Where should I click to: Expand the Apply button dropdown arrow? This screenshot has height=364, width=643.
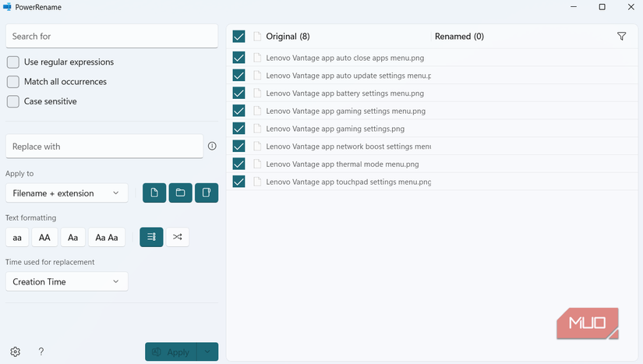click(207, 352)
